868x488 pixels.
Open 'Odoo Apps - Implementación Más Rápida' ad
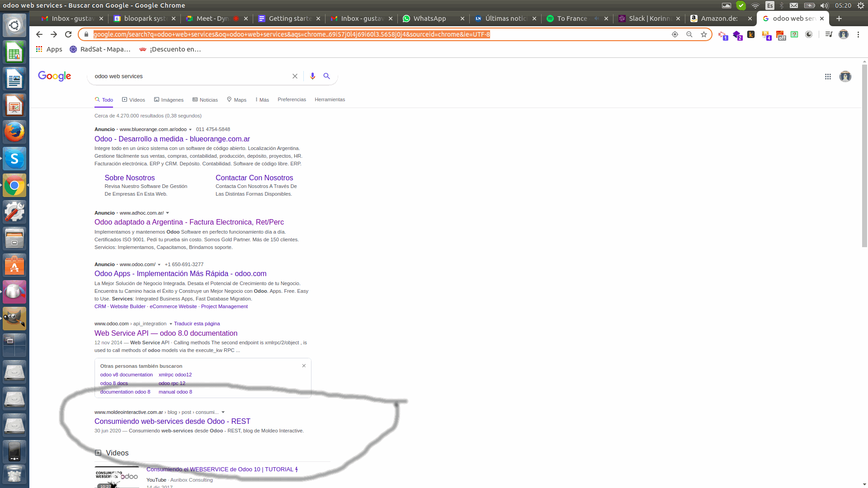[180, 274]
